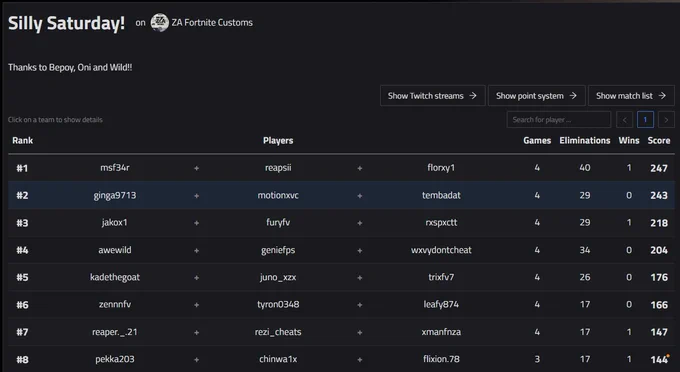Open rank #6 team row

(x=341, y=304)
